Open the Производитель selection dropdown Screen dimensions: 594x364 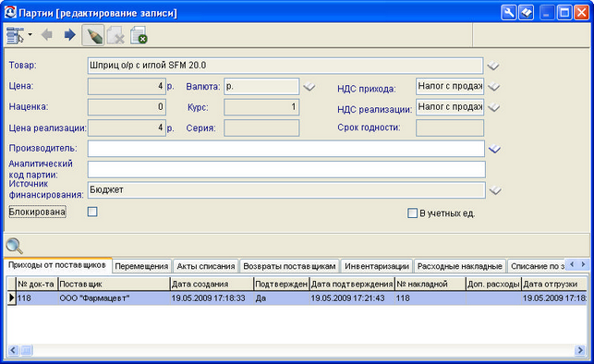[494, 149]
